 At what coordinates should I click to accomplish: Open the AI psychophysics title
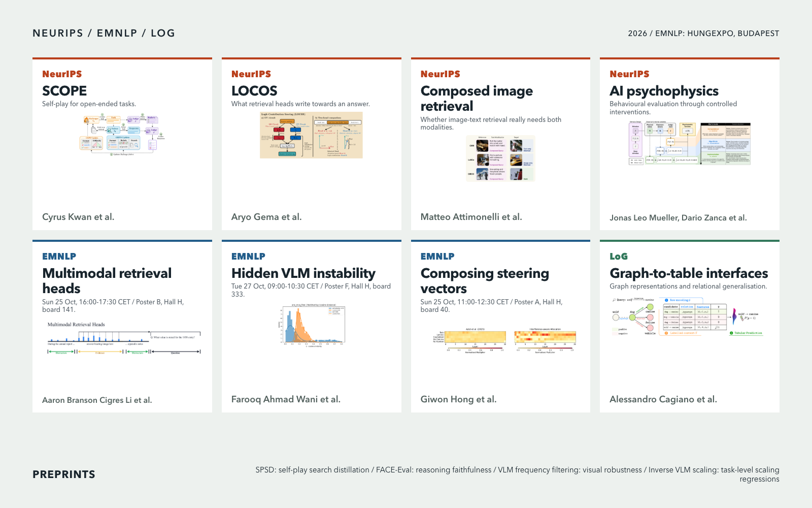click(x=664, y=91)
